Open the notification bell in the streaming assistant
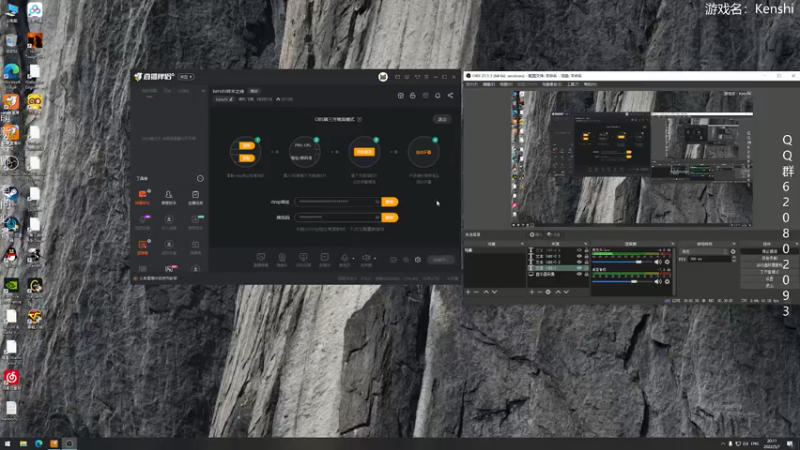 [x=437, y=95]
